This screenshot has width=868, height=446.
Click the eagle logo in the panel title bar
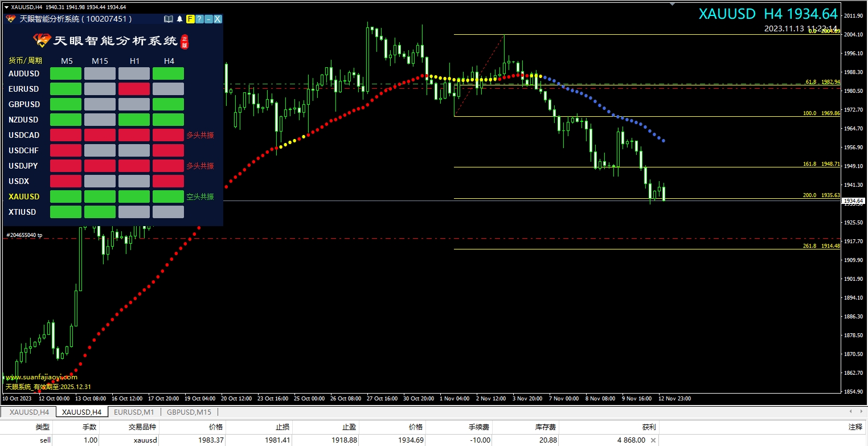(x=11, y=19)
